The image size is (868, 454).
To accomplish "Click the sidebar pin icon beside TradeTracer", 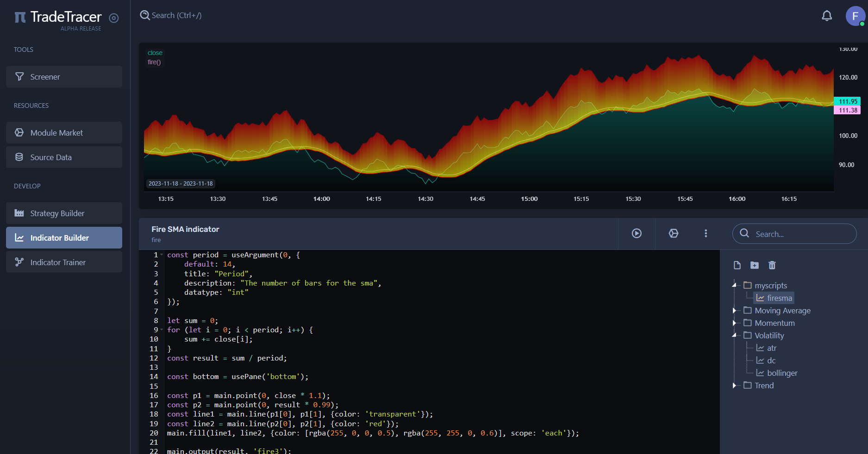I will click(x=114, y=18).
